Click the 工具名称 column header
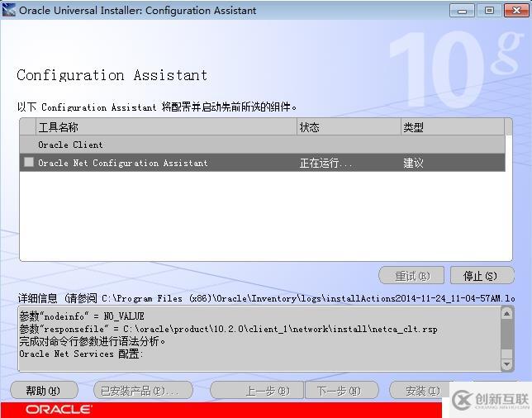 [166, 127]
